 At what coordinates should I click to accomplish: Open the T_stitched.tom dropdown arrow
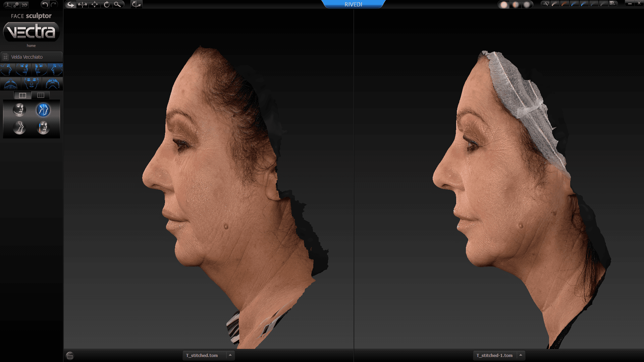click(x=230, y=355)
